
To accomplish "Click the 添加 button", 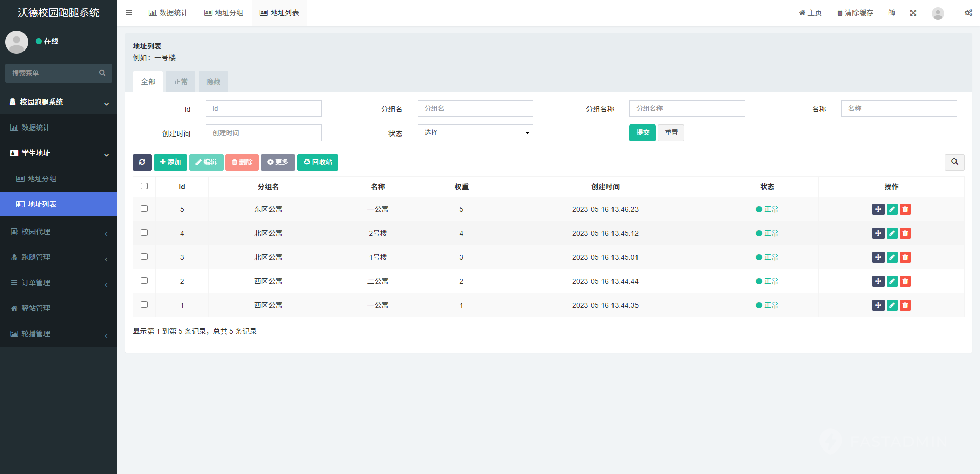I will (x=170, y=162).
